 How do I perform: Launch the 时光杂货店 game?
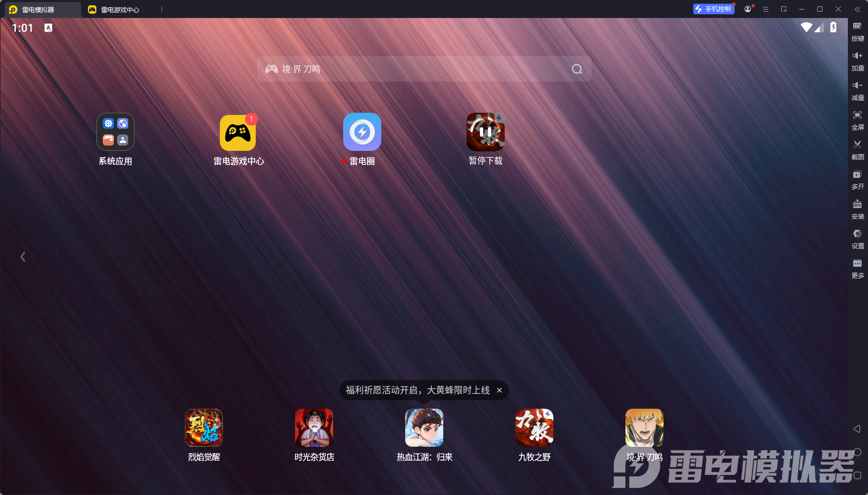[314, 428]
